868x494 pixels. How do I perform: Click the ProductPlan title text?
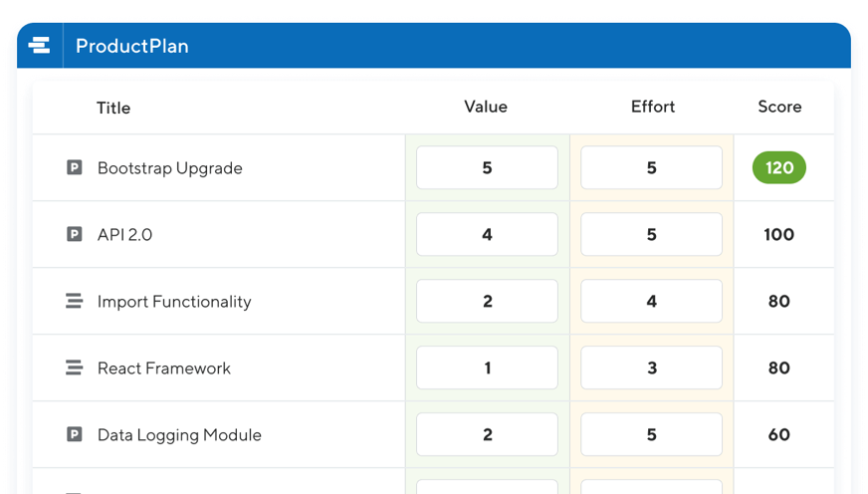point(131,46)
